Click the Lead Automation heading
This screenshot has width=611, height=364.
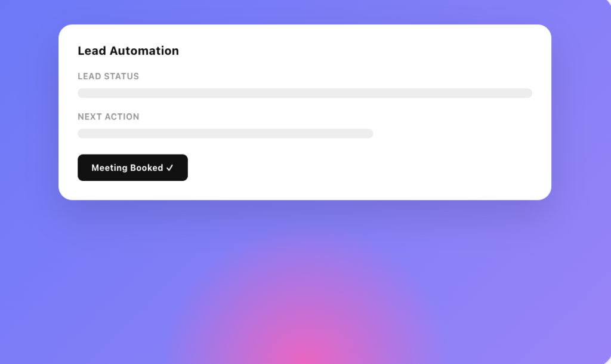pos(128,51)
